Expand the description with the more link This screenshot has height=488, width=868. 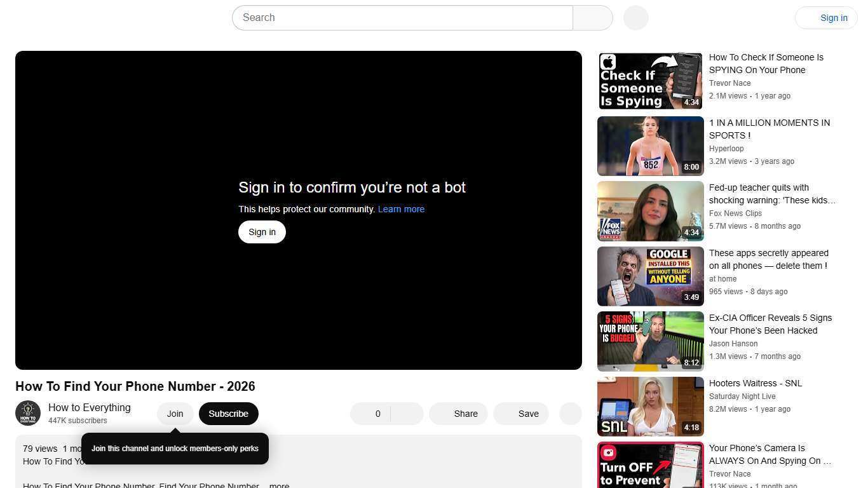(278, 485)
